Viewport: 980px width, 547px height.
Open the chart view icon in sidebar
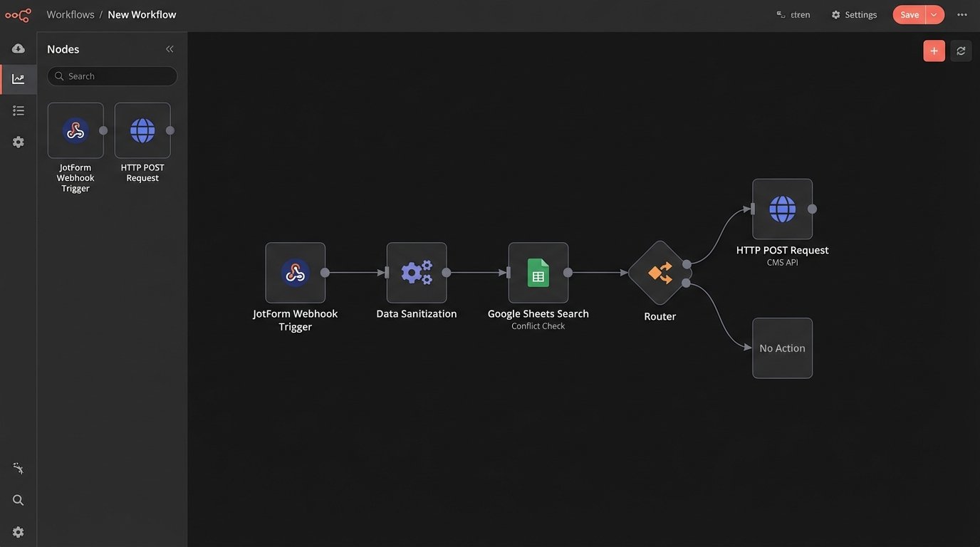tap(19, 79)
